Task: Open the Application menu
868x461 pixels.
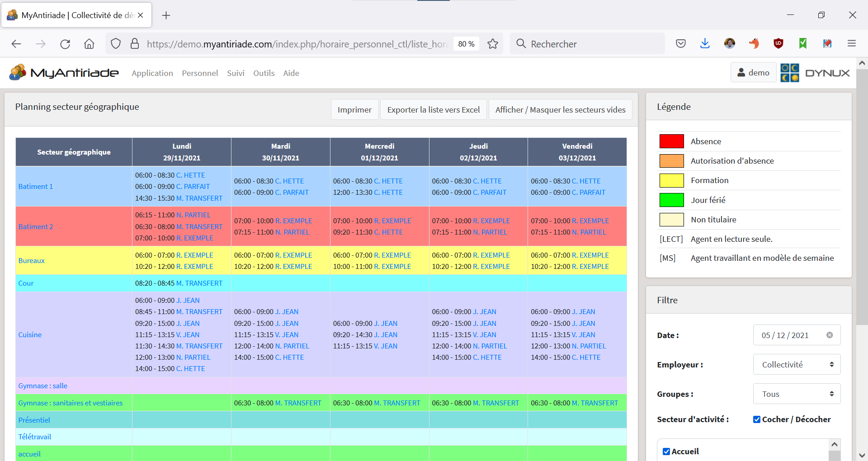Action: point(152,73)
